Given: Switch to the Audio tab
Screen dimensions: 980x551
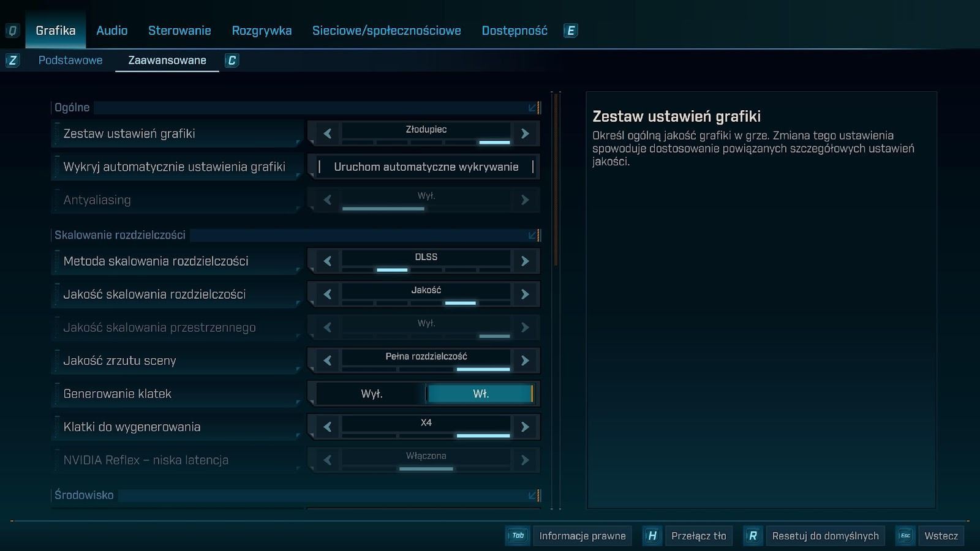Looking at the screenshot, I should pyautogui.click(x=111, y=31).
